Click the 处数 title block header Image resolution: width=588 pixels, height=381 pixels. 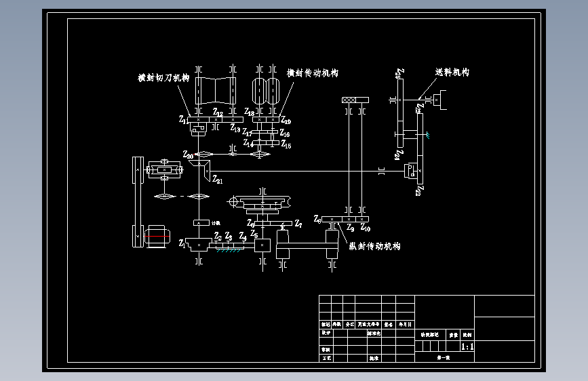(336, 324)
